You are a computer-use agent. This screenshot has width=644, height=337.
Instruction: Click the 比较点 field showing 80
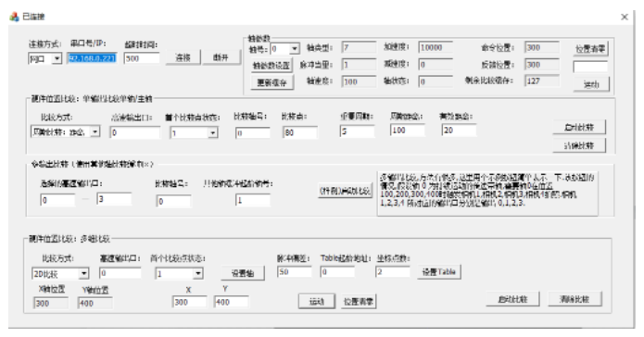300,132
